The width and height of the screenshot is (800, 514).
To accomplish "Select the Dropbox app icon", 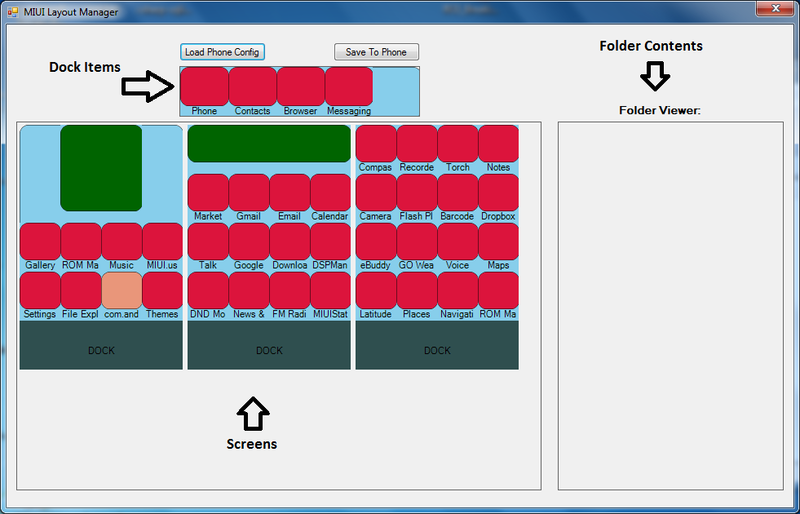I will (x=498, y=192).
